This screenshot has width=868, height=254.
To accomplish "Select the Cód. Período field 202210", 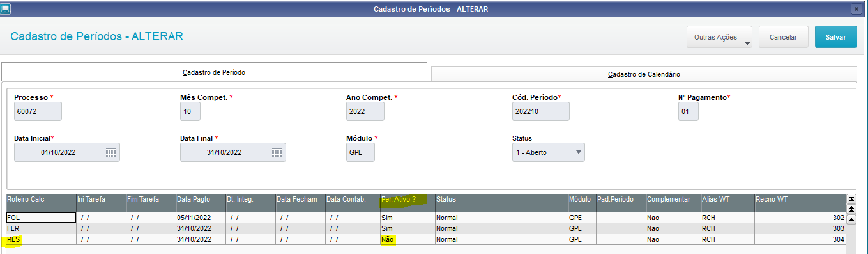I will pyautogui.click(x=540, y=111).
